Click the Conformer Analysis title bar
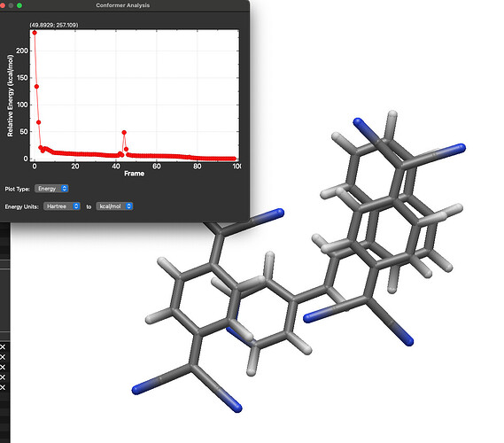 tap(123, 5)
